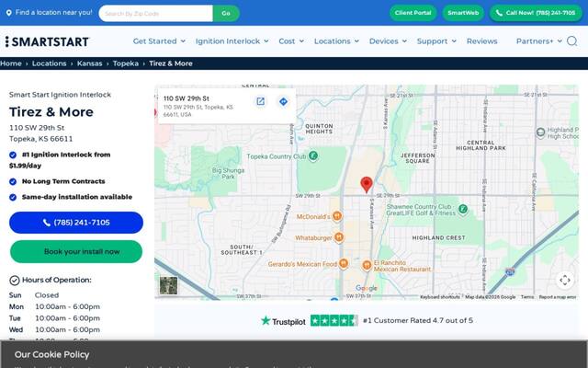Expand the Devices menu
Viewport: 588px width, 368px height.
(388, 41)
